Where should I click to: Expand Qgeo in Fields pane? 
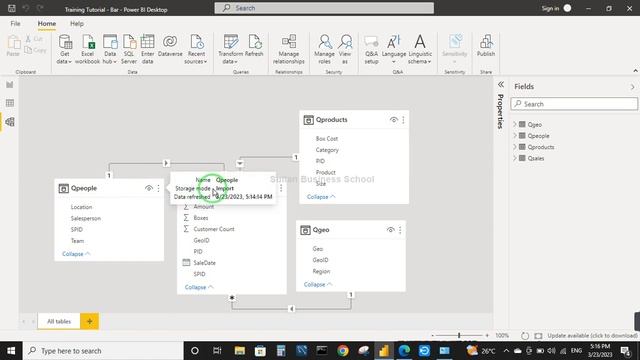[x=515, y=124]
